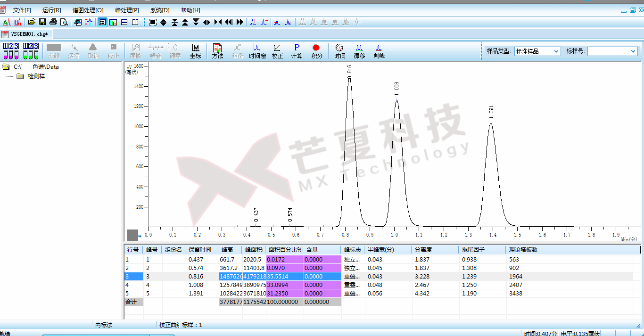The height and width of the screenshot is (336, 644).
Task: Toggle the vertical split layout button
Action: click(x=135, y=22)
